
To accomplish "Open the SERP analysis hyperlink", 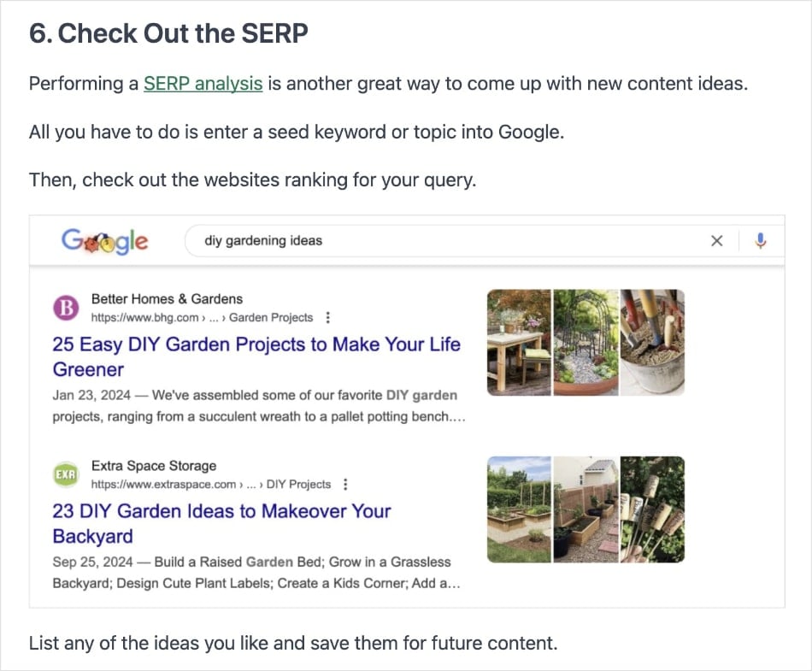I will (x=203, y=84).
